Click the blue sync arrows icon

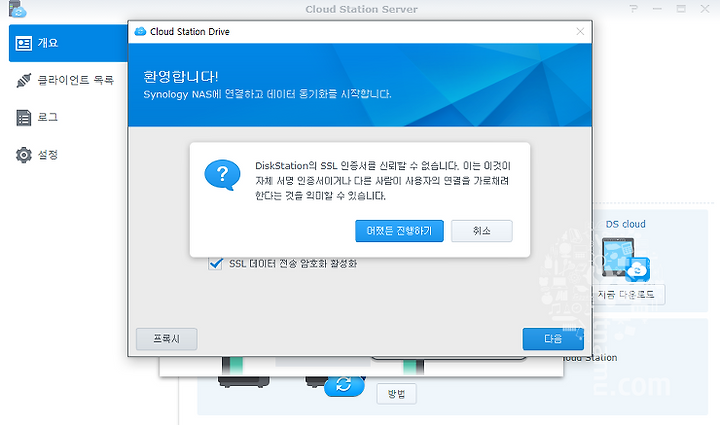click(344, 385)
